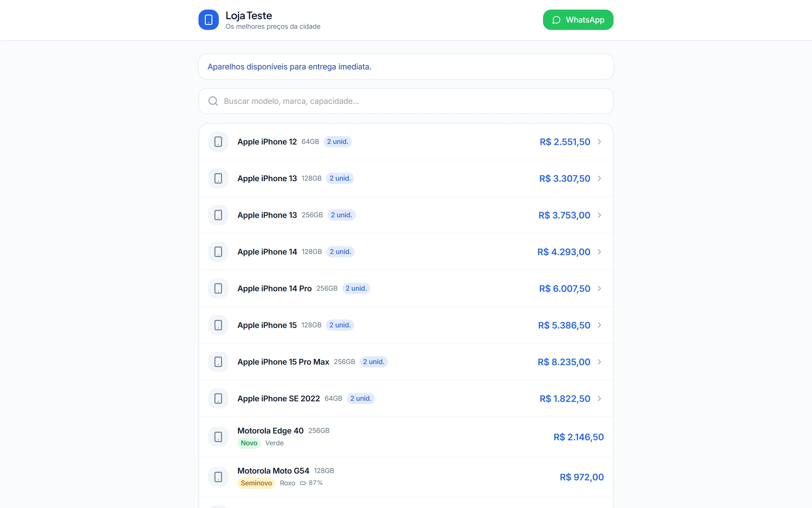
Task: Expand the iPhone 15 Pro Max chevron
Action: (599, 362)
